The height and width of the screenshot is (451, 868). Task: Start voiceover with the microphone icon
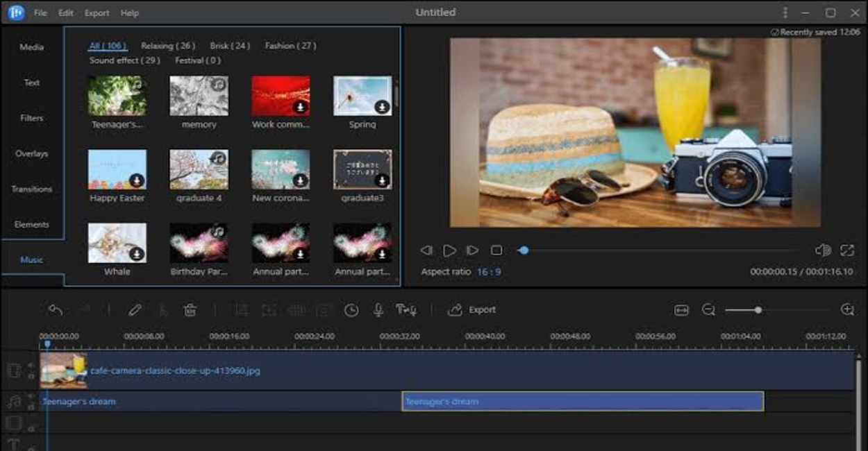[x=378, y=310]
